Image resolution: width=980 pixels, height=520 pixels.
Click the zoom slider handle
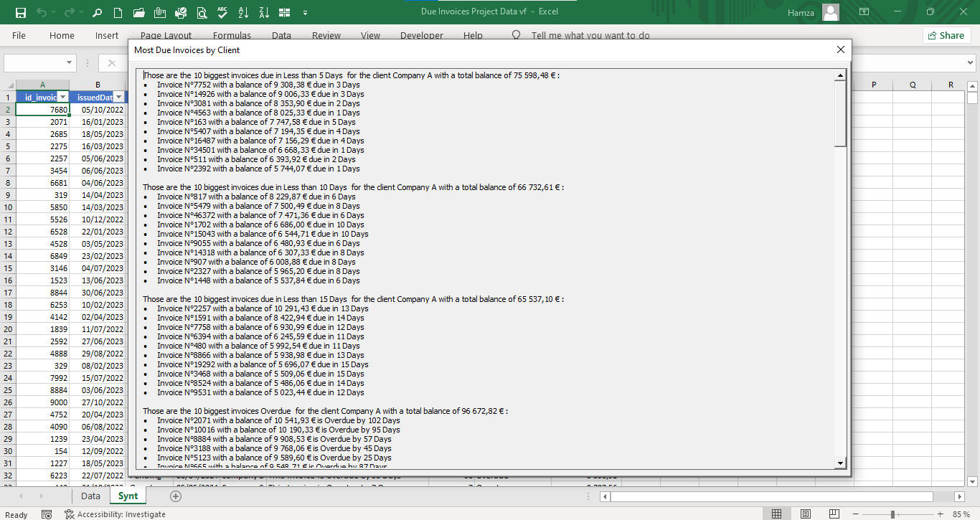coord(892,514)
